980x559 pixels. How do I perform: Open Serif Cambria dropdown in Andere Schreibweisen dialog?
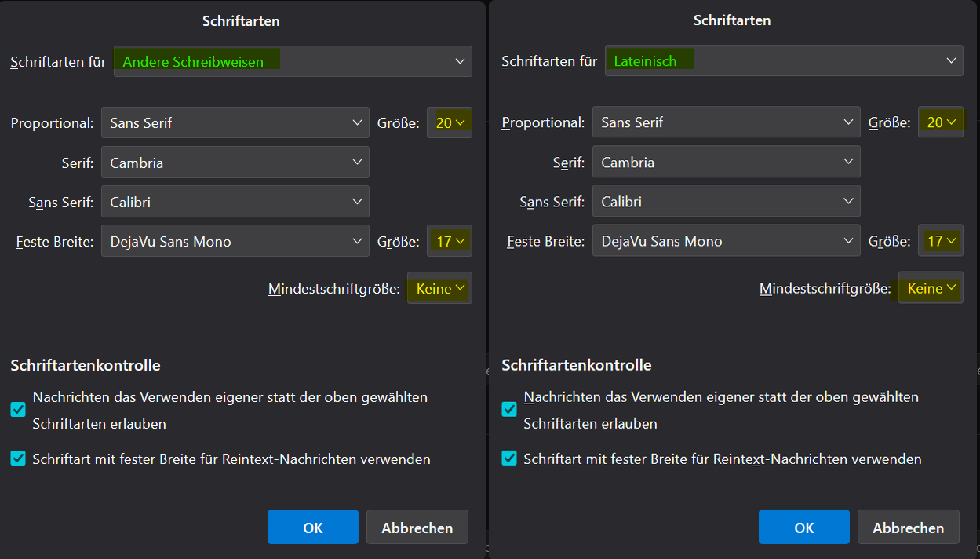click(235, 163)
